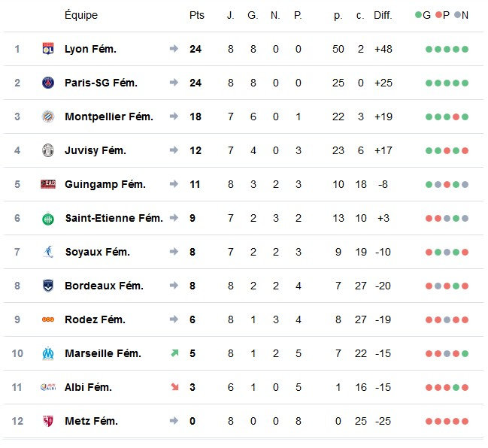This screenshot has height=448, width=488.
Task: Click the Metz Fém. club crest
Action: 48,421
